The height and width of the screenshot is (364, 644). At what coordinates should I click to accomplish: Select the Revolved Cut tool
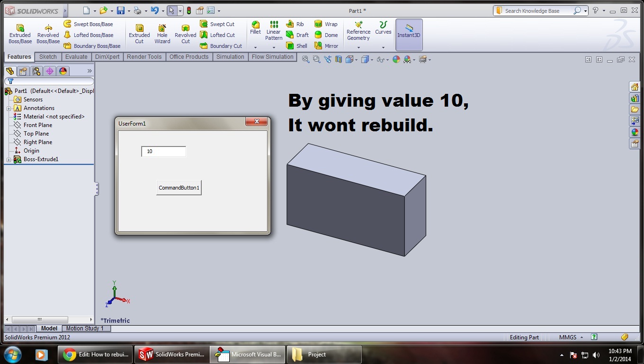185,34
